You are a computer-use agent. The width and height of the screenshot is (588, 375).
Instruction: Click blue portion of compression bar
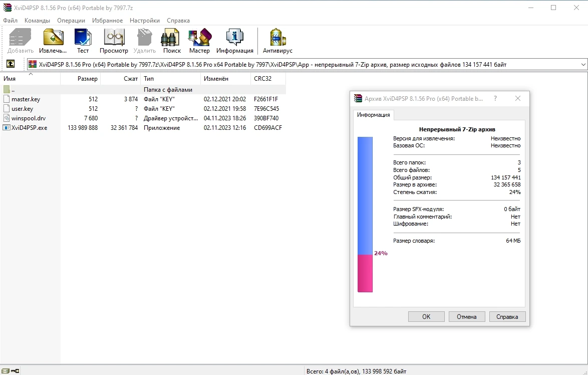[x=365, y=196]
